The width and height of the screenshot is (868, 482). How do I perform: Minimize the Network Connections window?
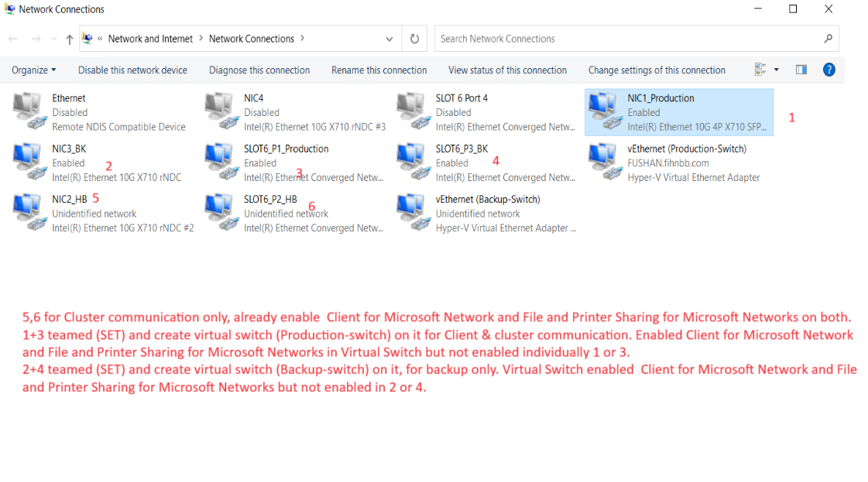click(758, 9)
